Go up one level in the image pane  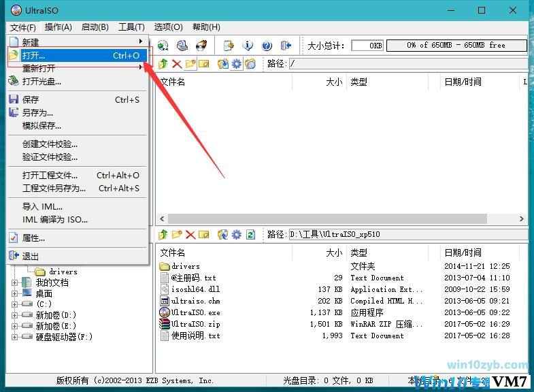click(163, 64)
